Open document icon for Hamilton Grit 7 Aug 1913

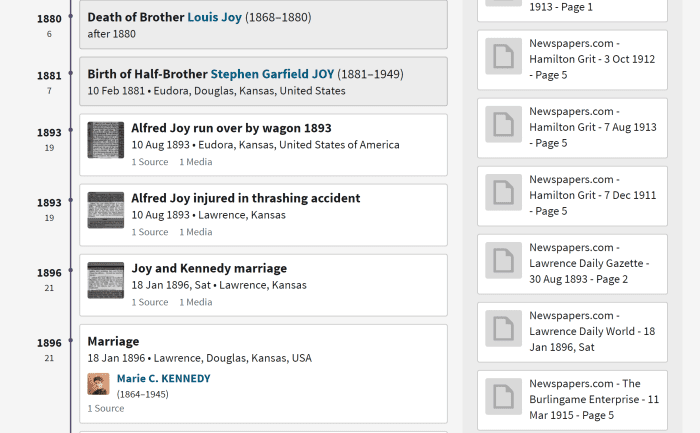pyautogui.click(x=503, y=124)
